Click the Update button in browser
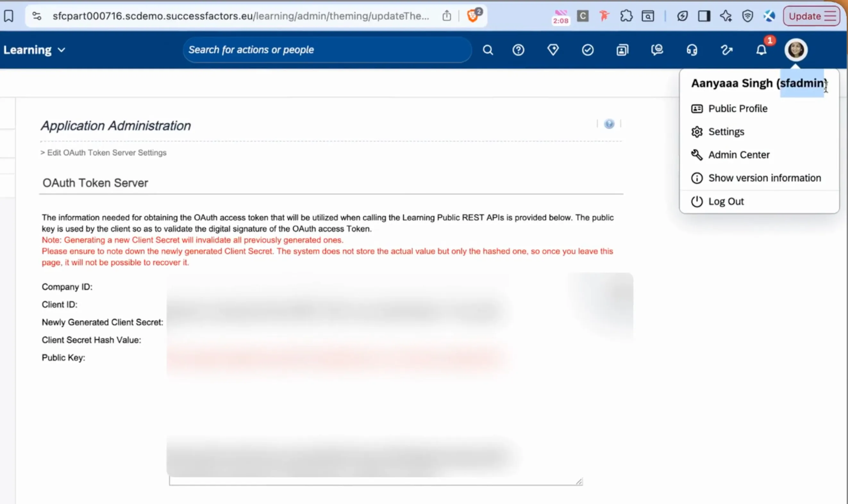The image size is (848, 504). tap(811, 16)
